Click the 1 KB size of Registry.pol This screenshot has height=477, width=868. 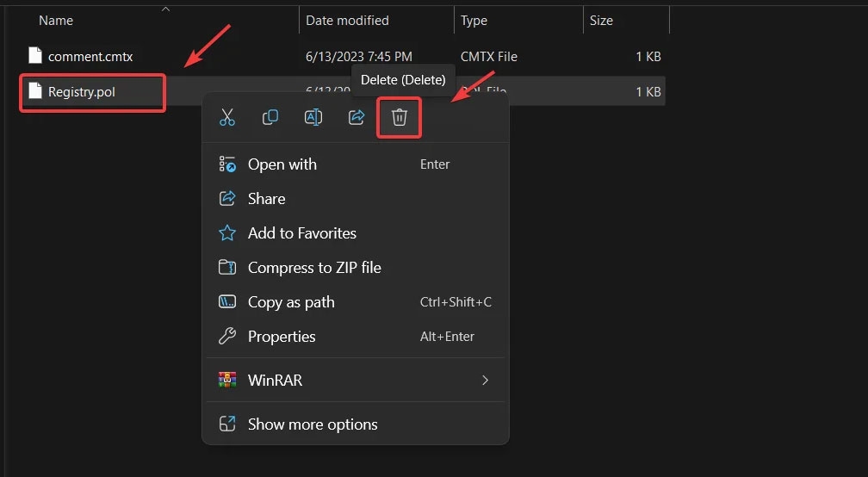[648, 92]
